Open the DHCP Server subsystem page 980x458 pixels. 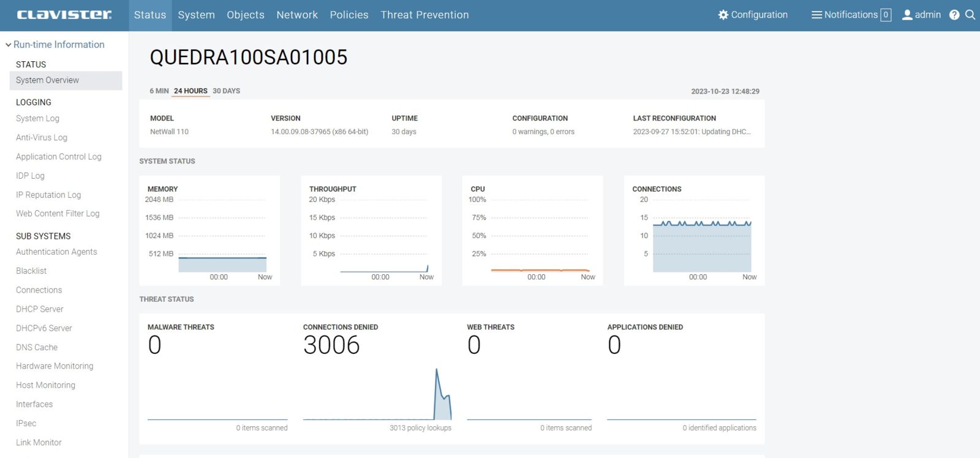point(39,309)
